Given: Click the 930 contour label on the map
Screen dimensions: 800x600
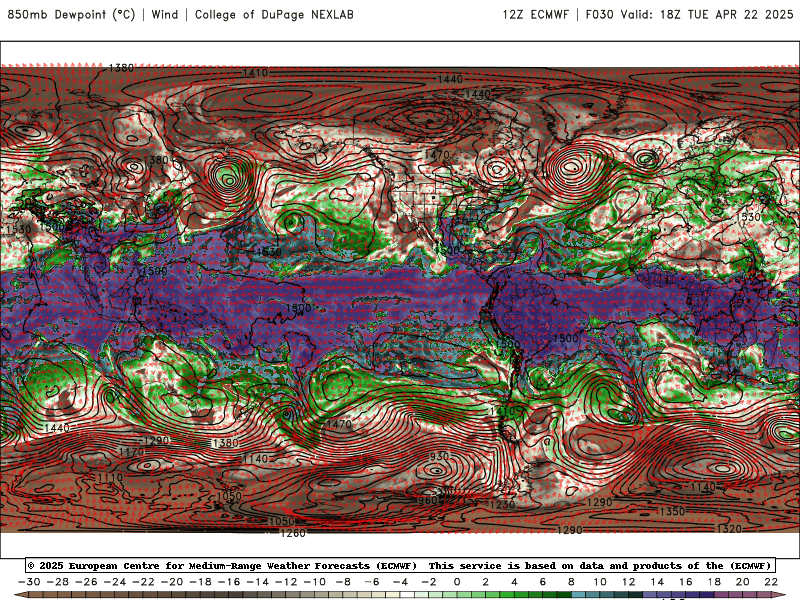Looking at the screenshot, I should pos(439,456).
